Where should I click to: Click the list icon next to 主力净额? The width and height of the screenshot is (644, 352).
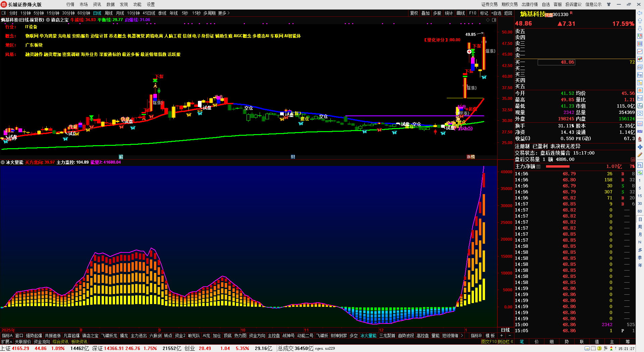click(x=538, y=167)
